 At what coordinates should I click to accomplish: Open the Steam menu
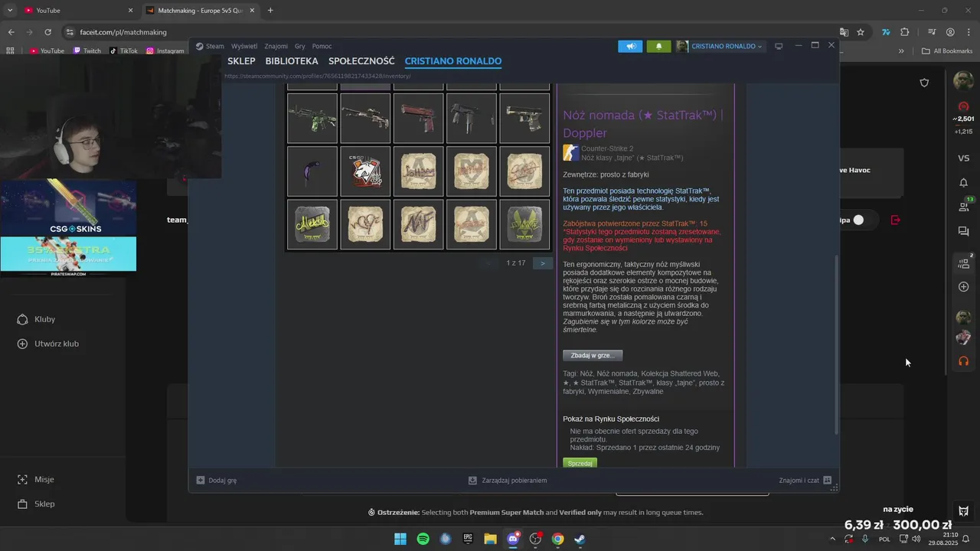point(210,46)
